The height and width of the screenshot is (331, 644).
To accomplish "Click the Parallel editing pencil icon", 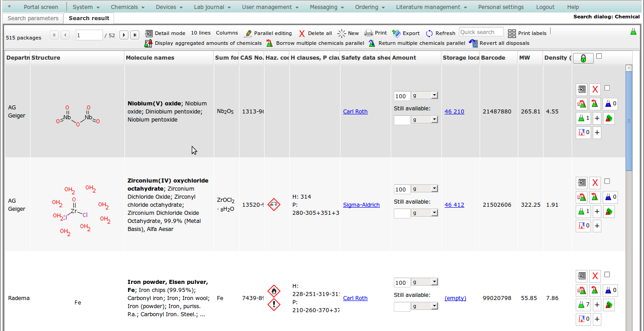I will pyautogui.click(x=248, y=34).
